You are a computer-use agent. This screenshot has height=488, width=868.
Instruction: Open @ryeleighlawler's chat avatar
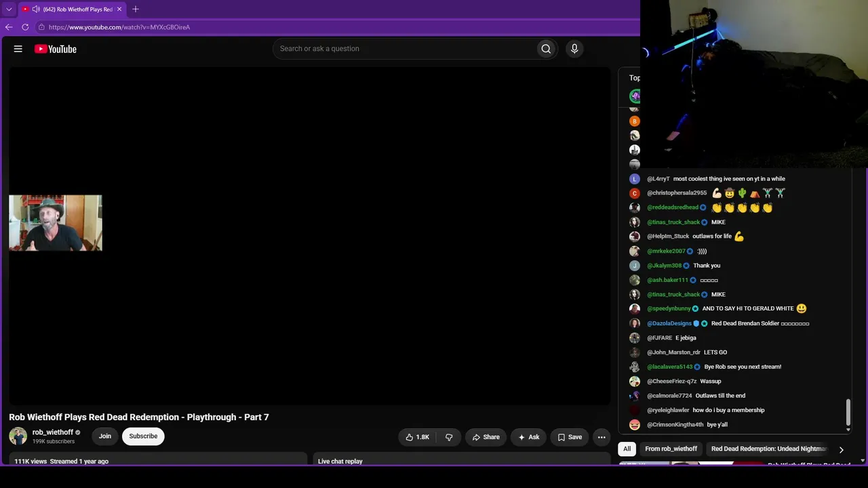[x=635, y=410]
